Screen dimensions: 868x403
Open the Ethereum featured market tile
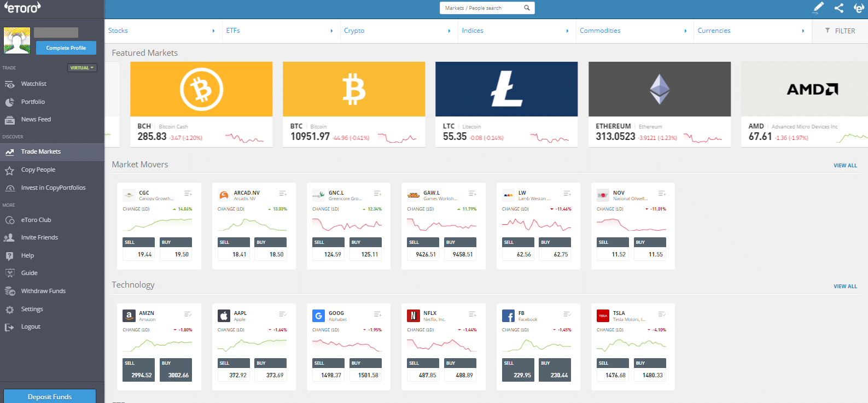[660, 104]
